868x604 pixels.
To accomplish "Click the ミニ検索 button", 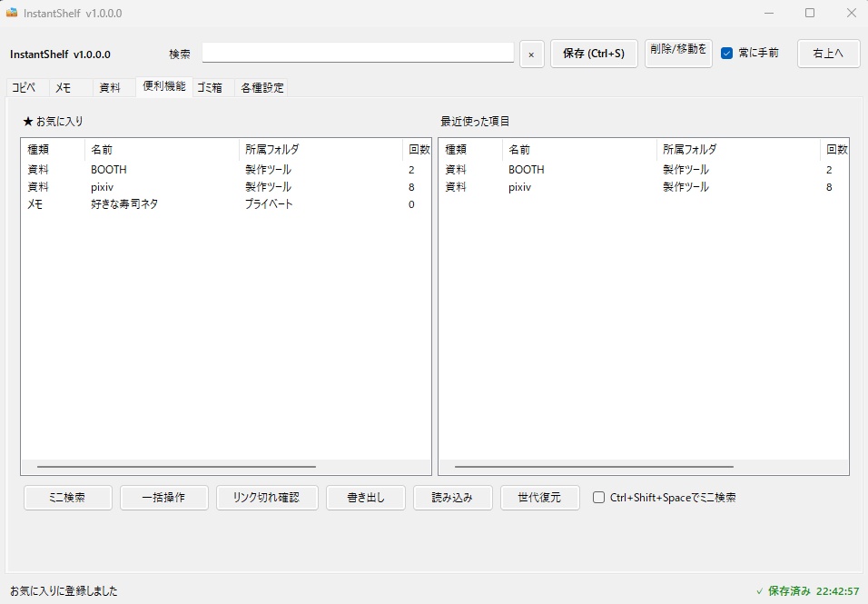I will pyautogui.click(x=67, y=498).
